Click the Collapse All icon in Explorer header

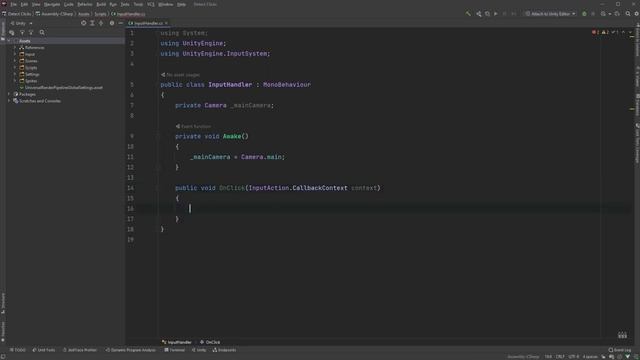(101, 23)
